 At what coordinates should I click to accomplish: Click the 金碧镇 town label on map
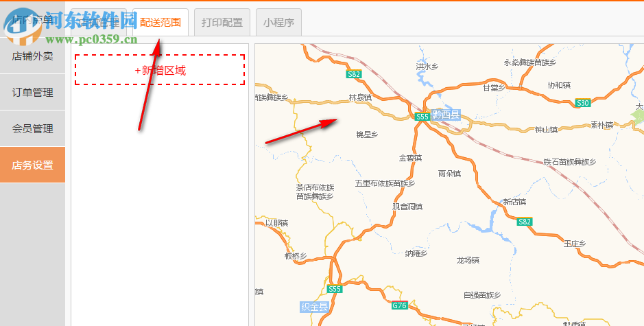click(x=410, y=158)
